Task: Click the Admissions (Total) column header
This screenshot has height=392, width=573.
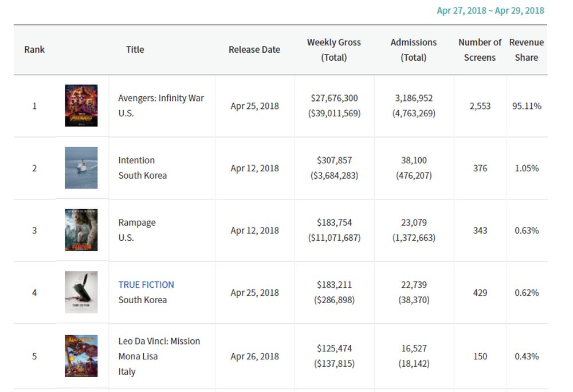Action: [x=414, y=50]
